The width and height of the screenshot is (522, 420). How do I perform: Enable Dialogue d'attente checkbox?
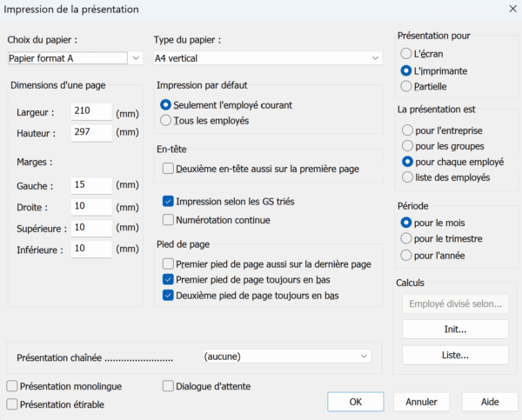pos(169,385)
